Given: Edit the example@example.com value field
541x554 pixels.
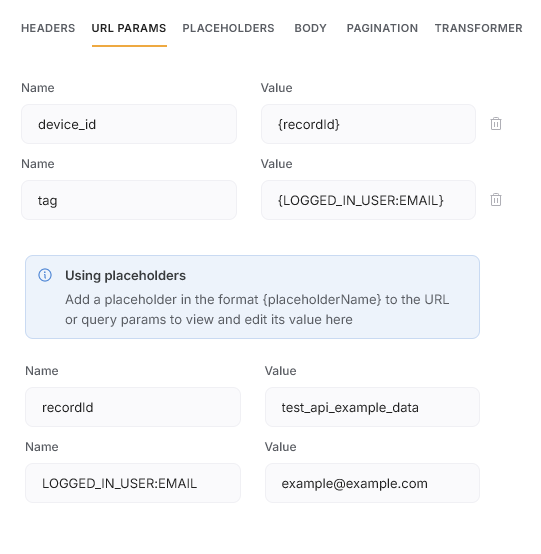Looking at the screenshot, I should [372, 483].
